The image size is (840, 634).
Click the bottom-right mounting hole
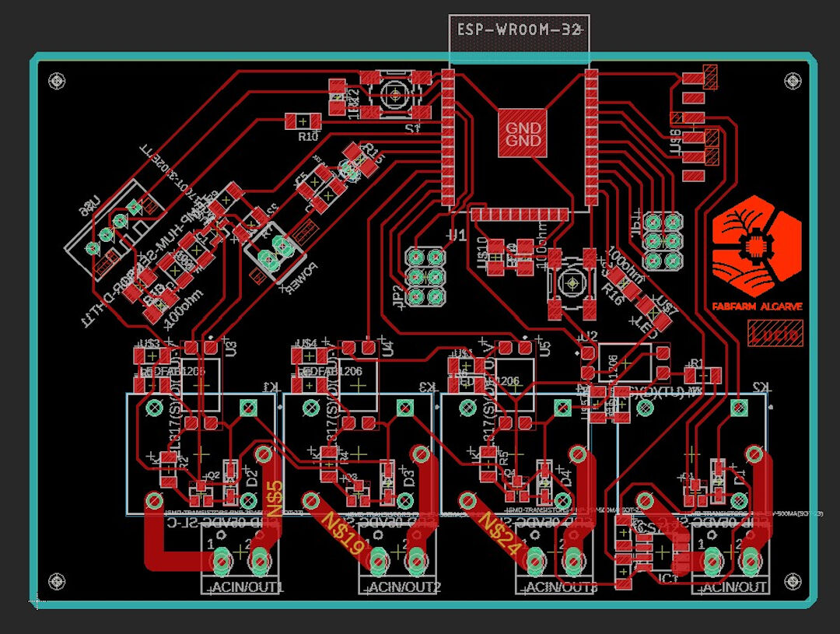[793, 581]
